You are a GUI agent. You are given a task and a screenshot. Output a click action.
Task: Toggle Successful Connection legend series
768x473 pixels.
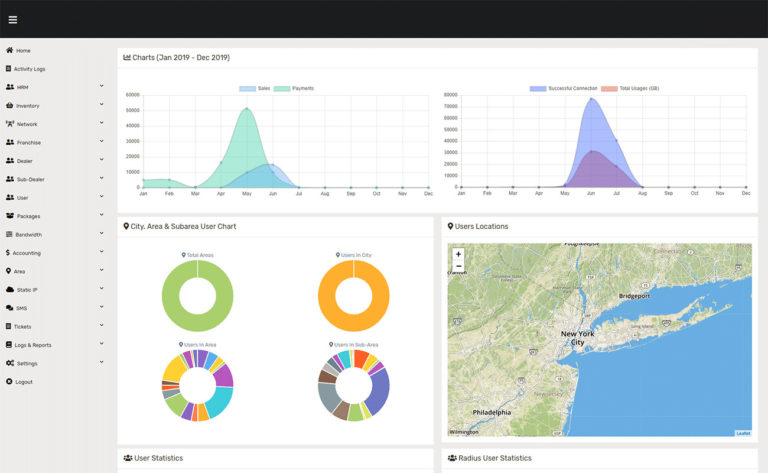[563, 89]
